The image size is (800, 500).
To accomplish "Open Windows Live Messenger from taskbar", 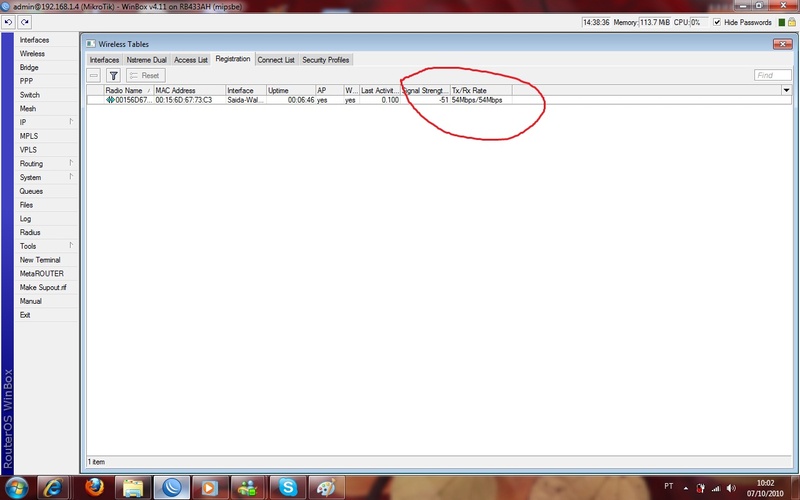I will [247, 488].
